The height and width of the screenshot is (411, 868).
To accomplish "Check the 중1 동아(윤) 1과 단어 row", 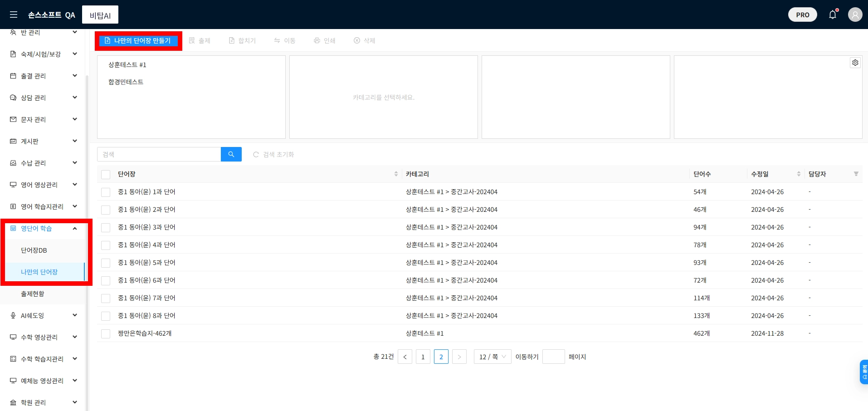I will pos(106,192).
